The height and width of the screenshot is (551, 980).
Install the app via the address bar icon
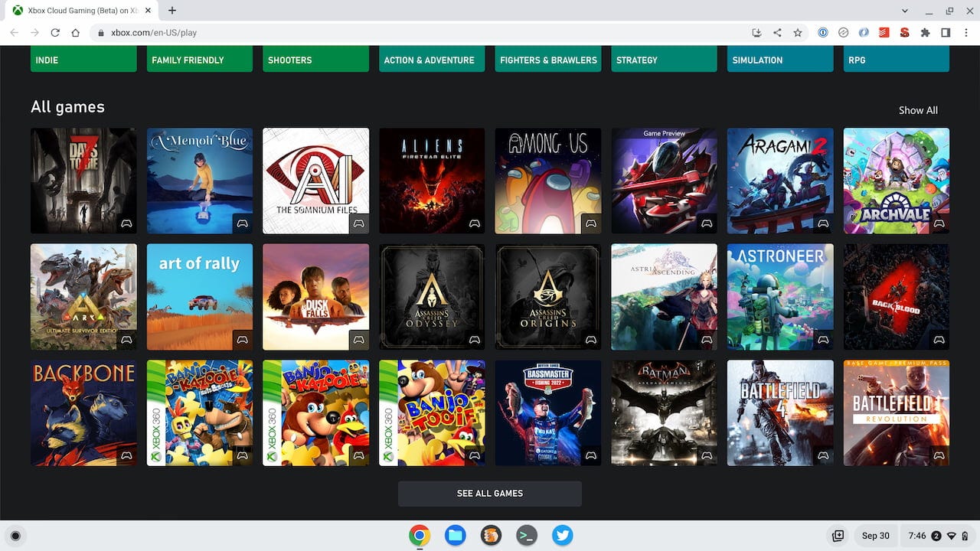click(x=756, y=33)
